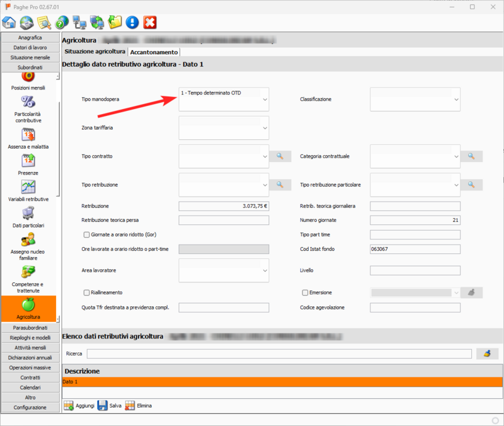The height and width of the screenshot is (426, 504).
Task: Click into the Ricerca search field
Action: pos(279,354)
